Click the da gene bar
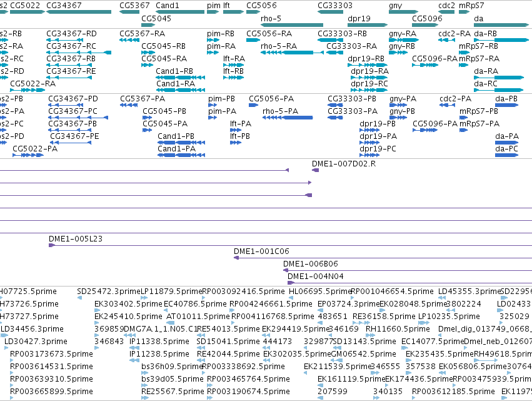Image resolution: width=532 pixels, height=401 pixels. tap(501, 25)
